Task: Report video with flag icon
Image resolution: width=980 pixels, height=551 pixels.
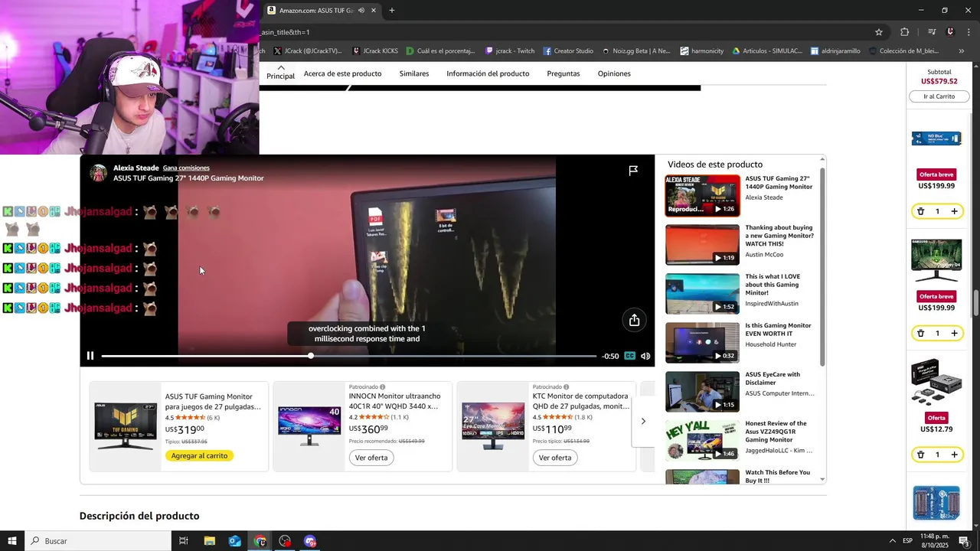Action: 633,171
